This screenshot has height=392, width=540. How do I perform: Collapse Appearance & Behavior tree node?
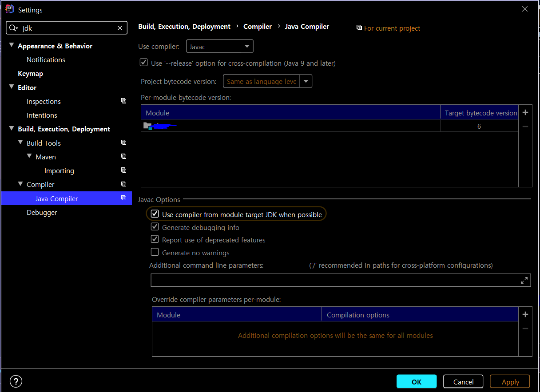pyautogui.click(x=12, y=45)
